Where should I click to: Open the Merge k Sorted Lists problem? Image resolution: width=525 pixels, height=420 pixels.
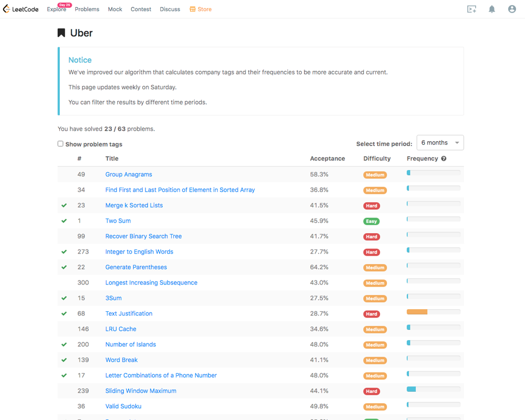click(x=134, y=205)
